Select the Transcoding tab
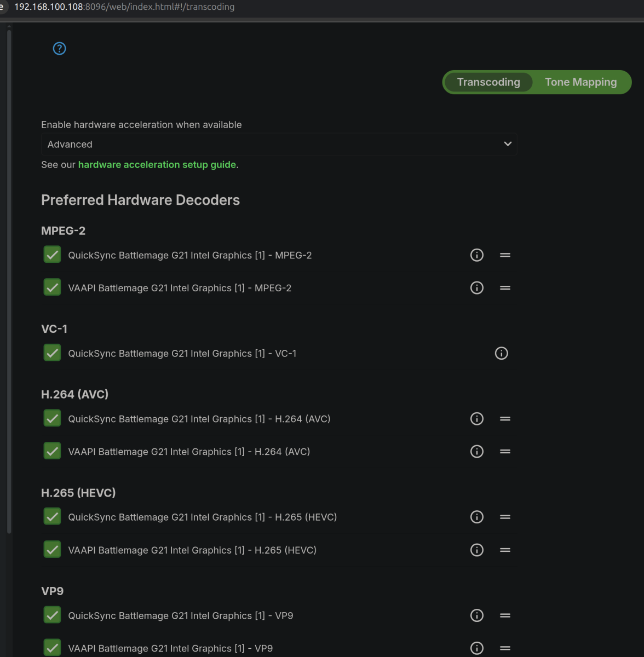 [x=488, y=82]
